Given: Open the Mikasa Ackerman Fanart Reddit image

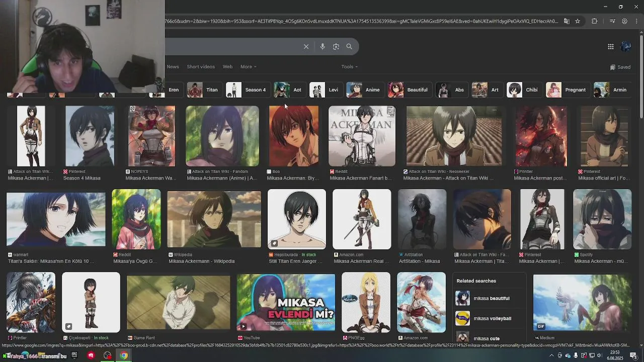Looking at the screenshot, I should tap(362, 136).
